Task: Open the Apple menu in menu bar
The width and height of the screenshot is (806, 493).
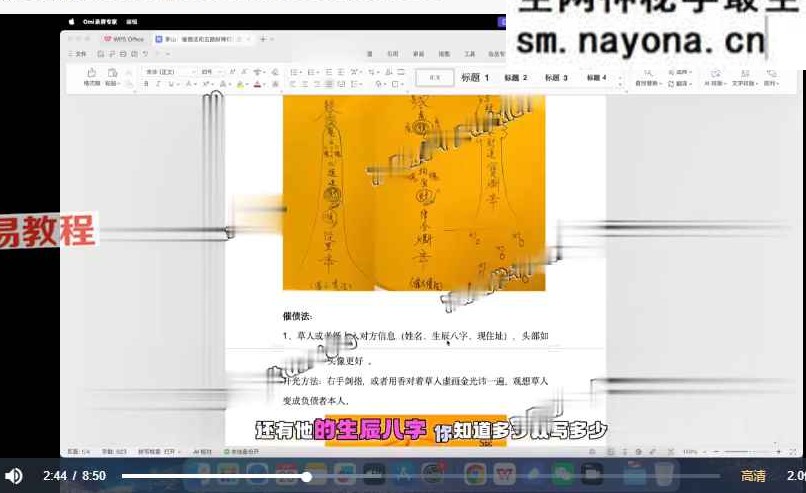Action: (71, 22)
